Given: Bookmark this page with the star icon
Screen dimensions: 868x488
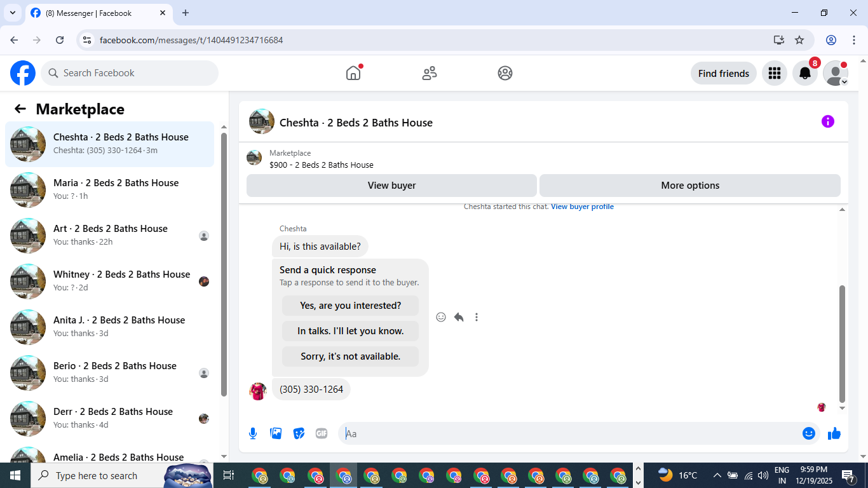Looking at the screenshot, I should pyautogui.click(x=799, y=40).
